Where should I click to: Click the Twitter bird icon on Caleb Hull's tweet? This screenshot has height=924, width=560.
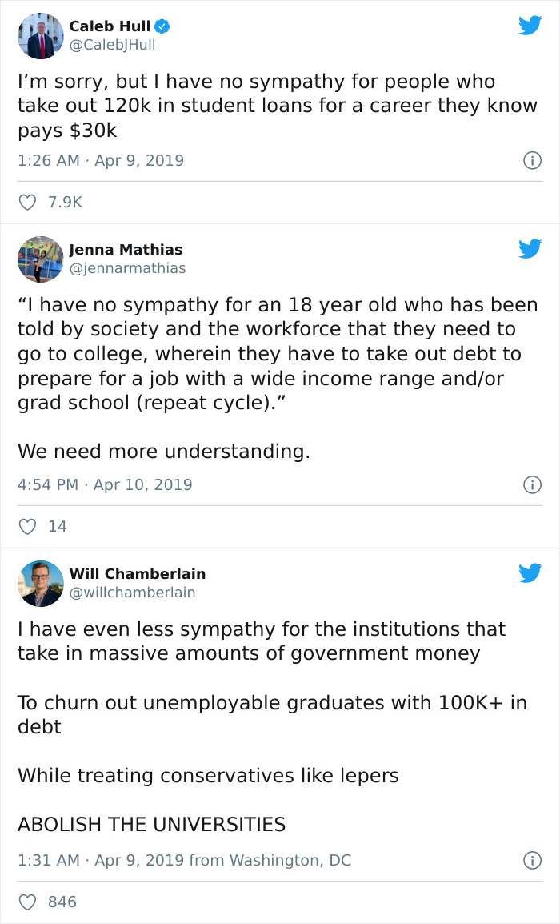click(x=530, y=26)
